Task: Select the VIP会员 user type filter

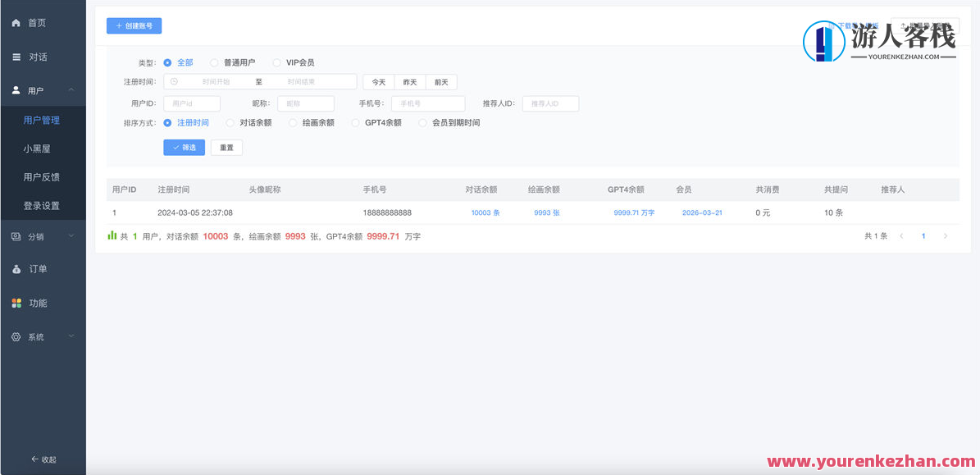Action: 276,62
